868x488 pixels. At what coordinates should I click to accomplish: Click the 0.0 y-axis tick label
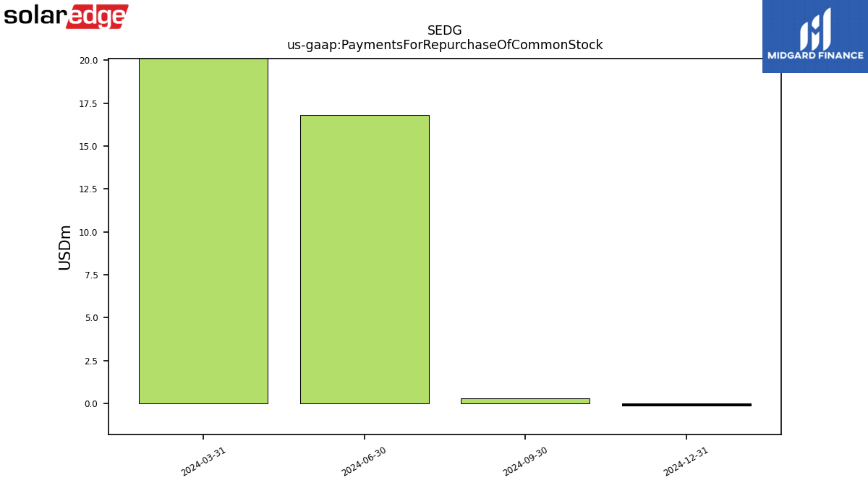[x=91, y=403]
